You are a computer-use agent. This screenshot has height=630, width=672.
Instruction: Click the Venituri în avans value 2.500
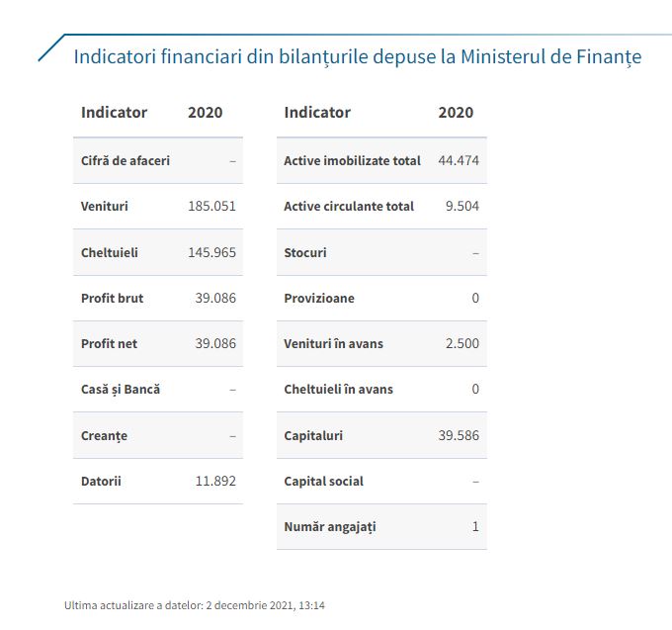(461, 344)
